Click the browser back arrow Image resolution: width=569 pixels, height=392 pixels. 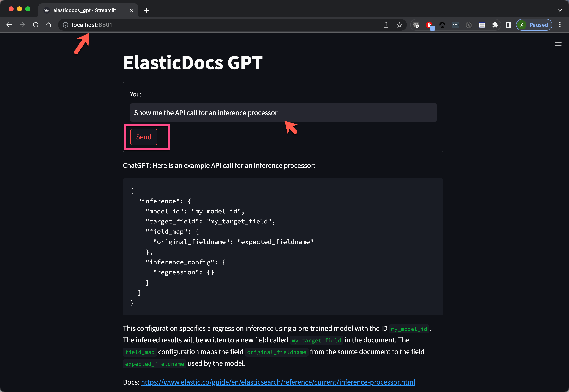9,25
